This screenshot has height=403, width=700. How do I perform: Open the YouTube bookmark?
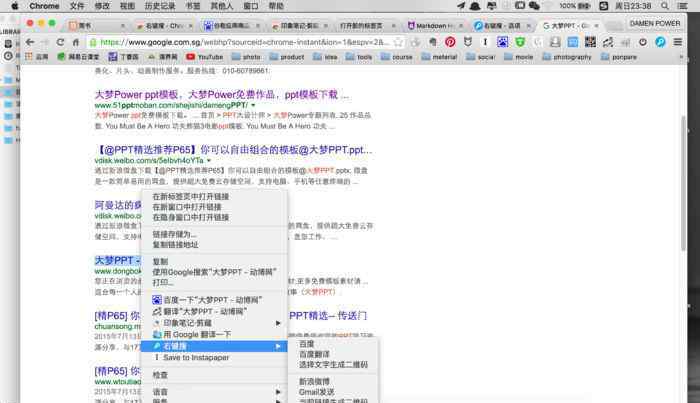(205, 57)
